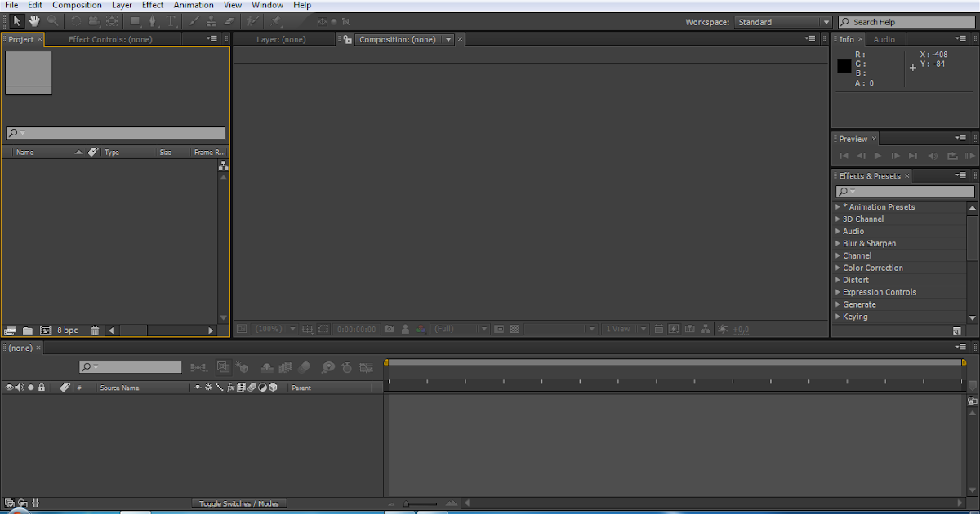Select the Rotation tool
This screenshot has width=980, height=514.
[76, 21]
